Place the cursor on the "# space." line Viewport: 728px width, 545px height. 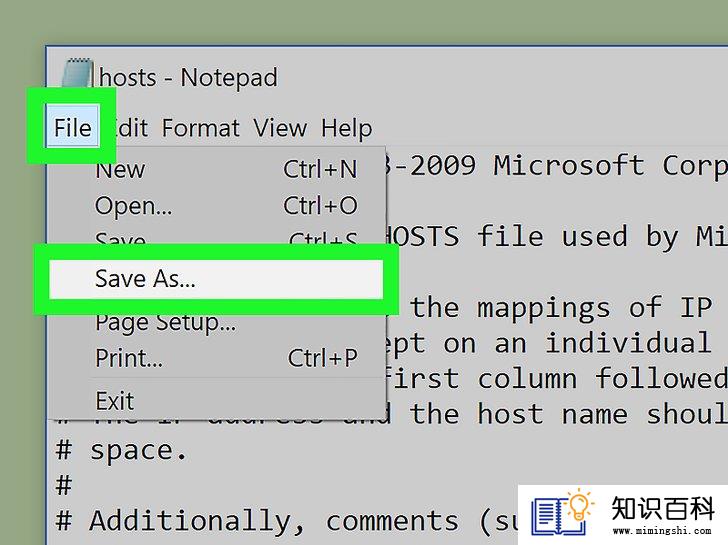[121, 451]
